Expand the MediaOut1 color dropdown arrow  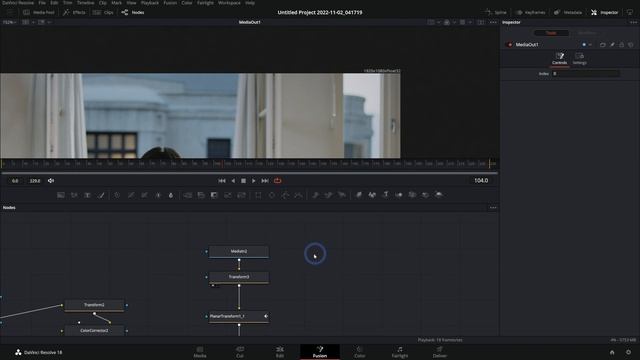[590, 44]
